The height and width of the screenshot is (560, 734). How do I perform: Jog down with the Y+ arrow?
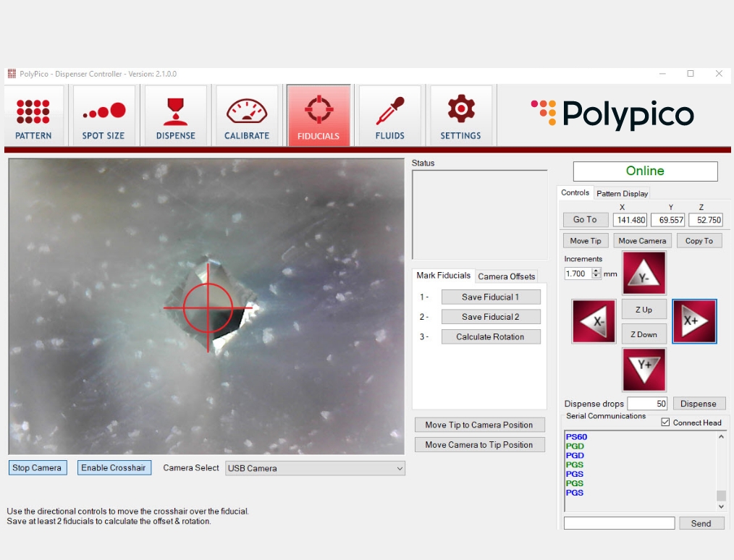[x=644, y=370]
